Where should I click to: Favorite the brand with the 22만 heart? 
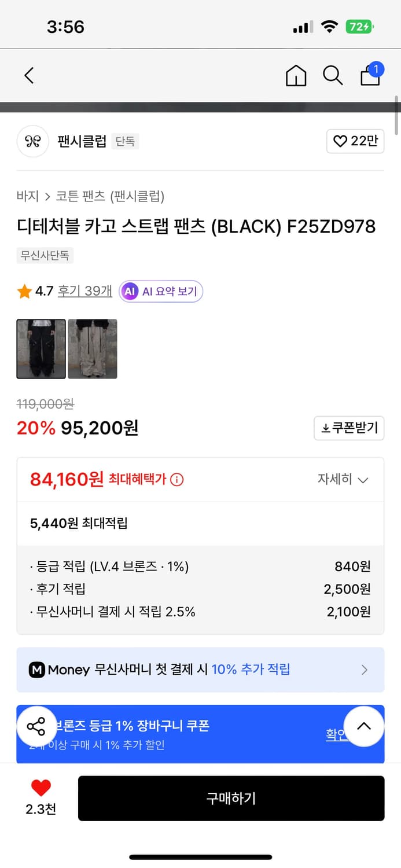(355, 141)
